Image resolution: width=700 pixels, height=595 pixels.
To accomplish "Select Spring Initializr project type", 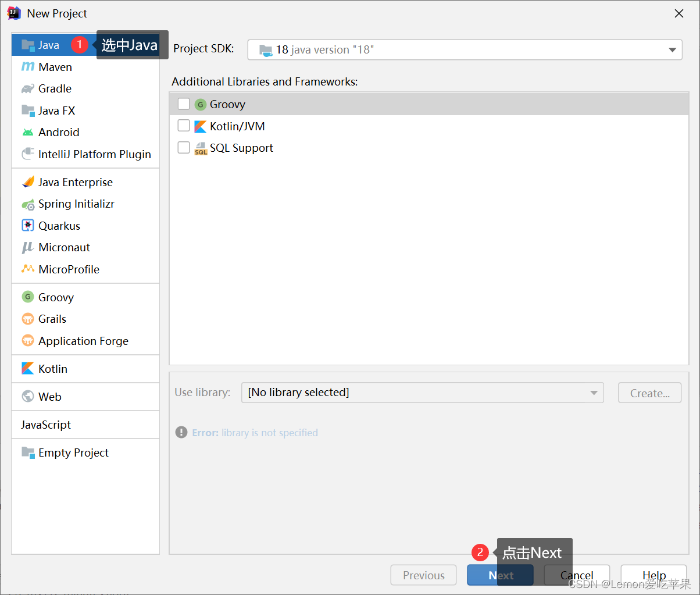I will (85, 204).
